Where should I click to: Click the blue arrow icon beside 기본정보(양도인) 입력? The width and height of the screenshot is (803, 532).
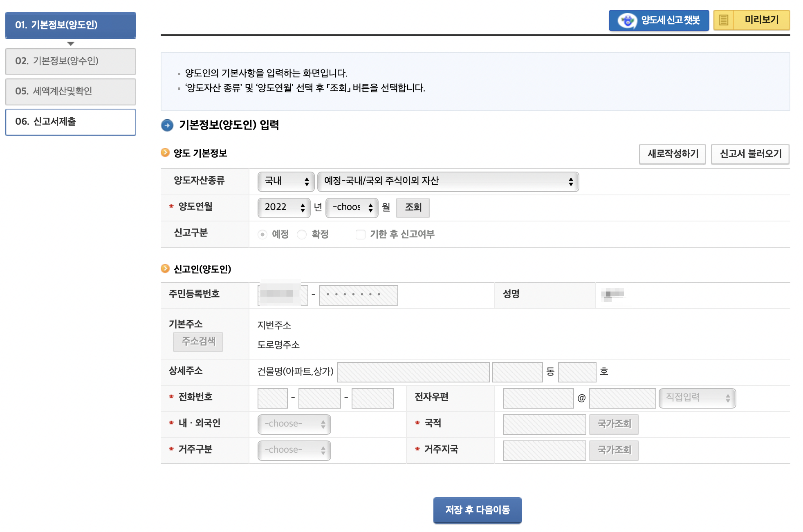pos(167,125)
